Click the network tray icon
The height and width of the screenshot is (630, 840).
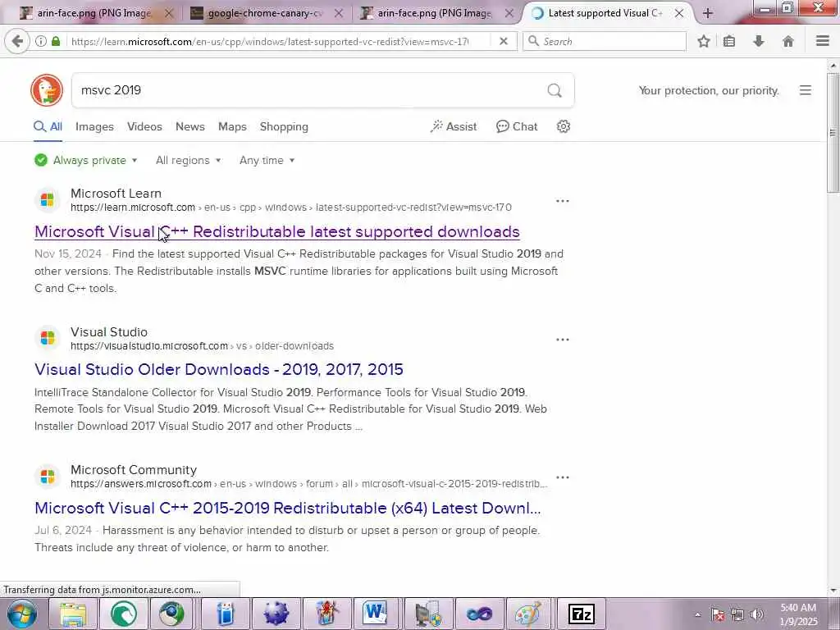tap(737, 614)
